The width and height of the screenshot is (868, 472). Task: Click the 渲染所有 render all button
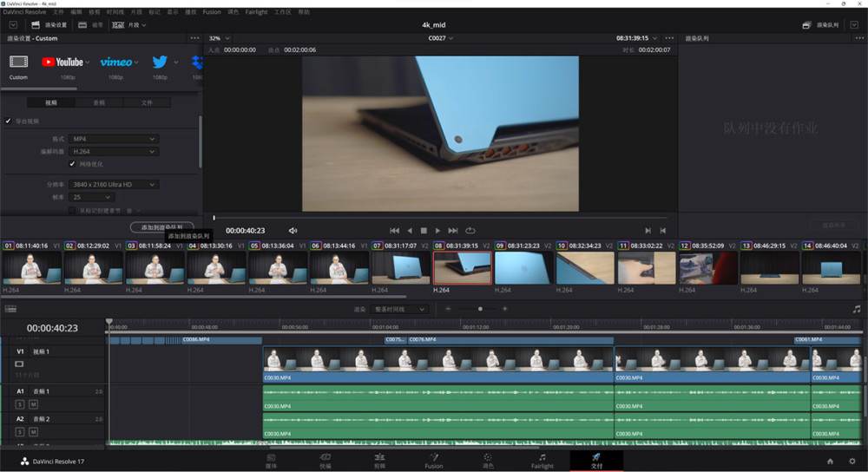pyautogui.click(x=833, y=226)
